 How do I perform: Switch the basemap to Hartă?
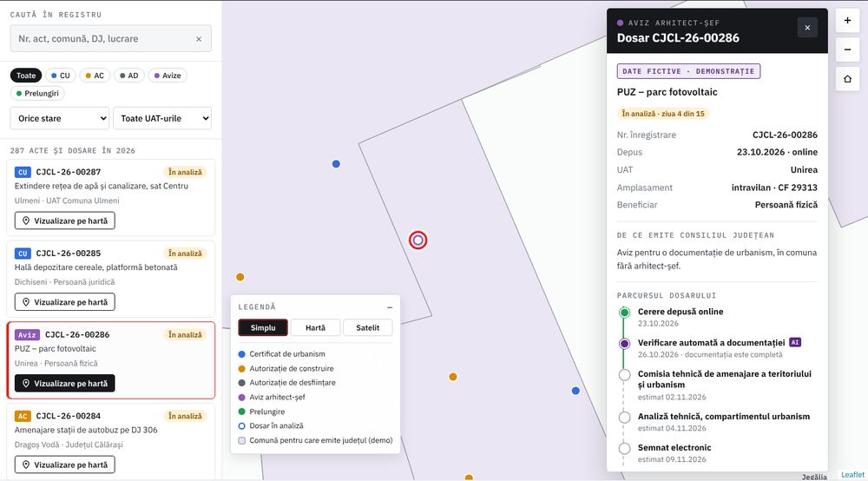316,327
